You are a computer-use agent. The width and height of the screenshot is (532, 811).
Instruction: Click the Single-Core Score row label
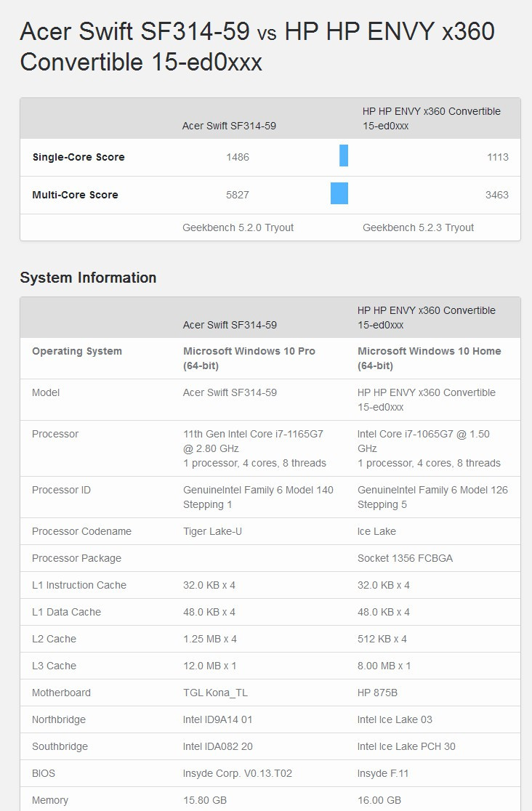coord(78,157)
